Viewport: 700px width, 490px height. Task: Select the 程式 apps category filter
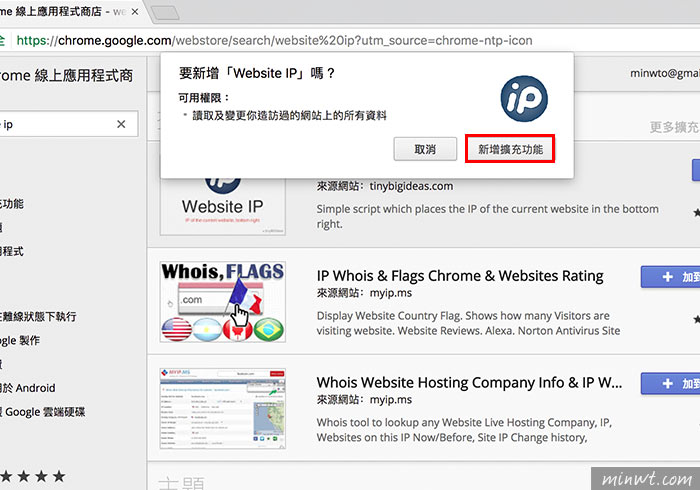[x=12, y=251]
